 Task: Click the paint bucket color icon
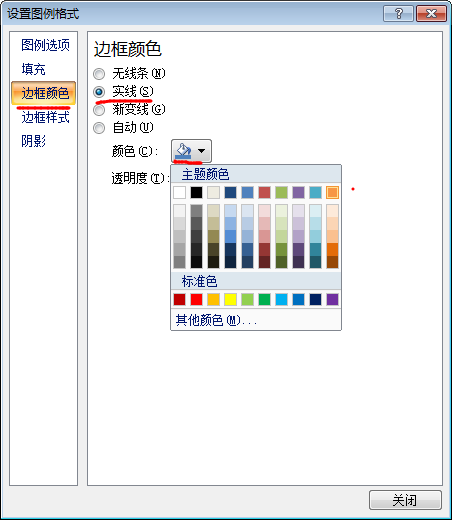pyautogui.click(x=183, y=151)
